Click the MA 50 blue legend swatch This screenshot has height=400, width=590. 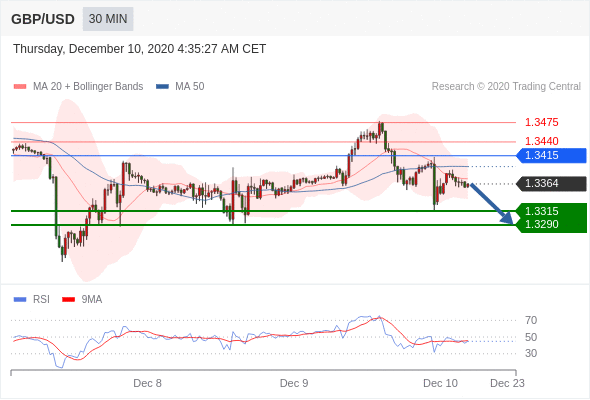pos(162,87)
